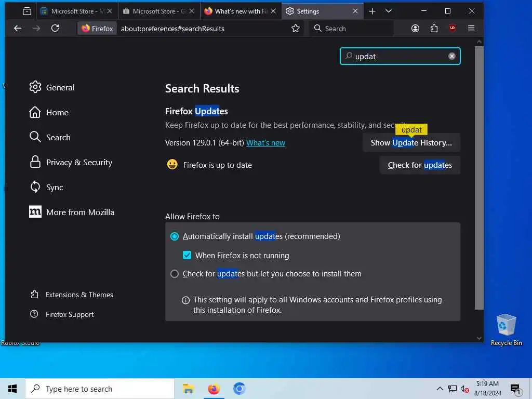Image resolution: width=532 pixels, height=399 pixels.
Task: Click Show Update History button
Action: pyautogui.click(x=411, y=143)
